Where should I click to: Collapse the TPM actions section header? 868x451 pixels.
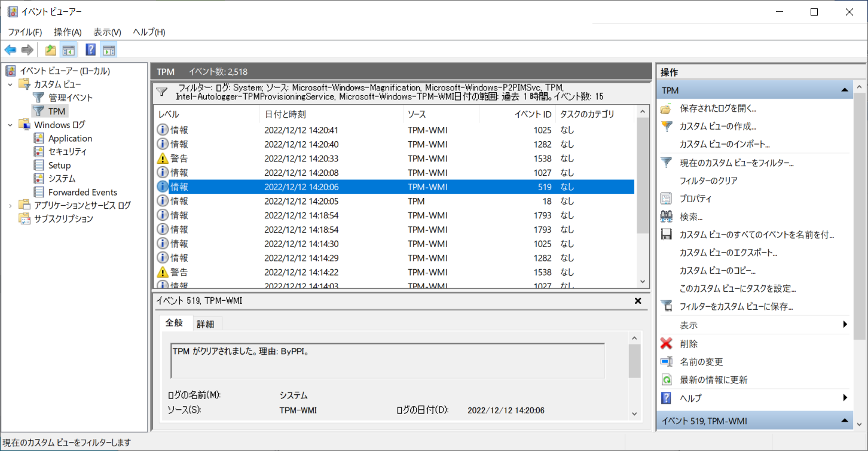point(845,90)
